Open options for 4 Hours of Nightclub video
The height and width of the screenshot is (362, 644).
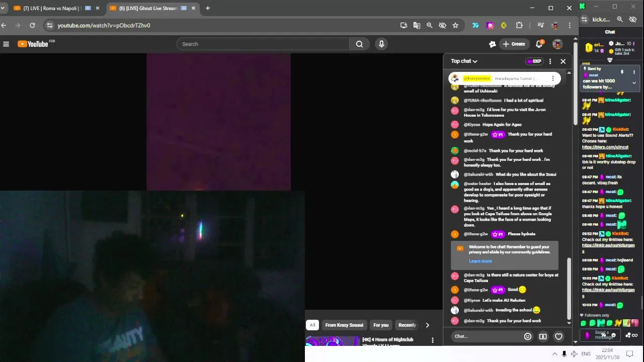(432, 340)
